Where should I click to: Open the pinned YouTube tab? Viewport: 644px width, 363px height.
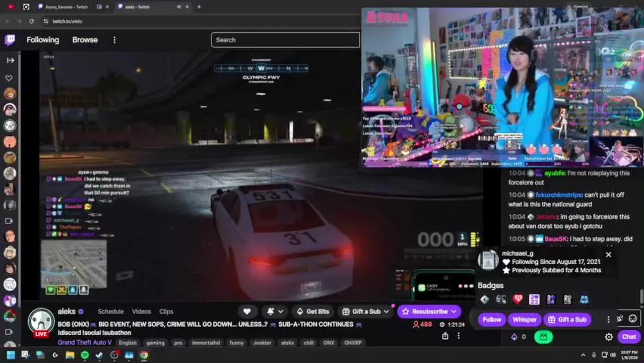point(11,7)
